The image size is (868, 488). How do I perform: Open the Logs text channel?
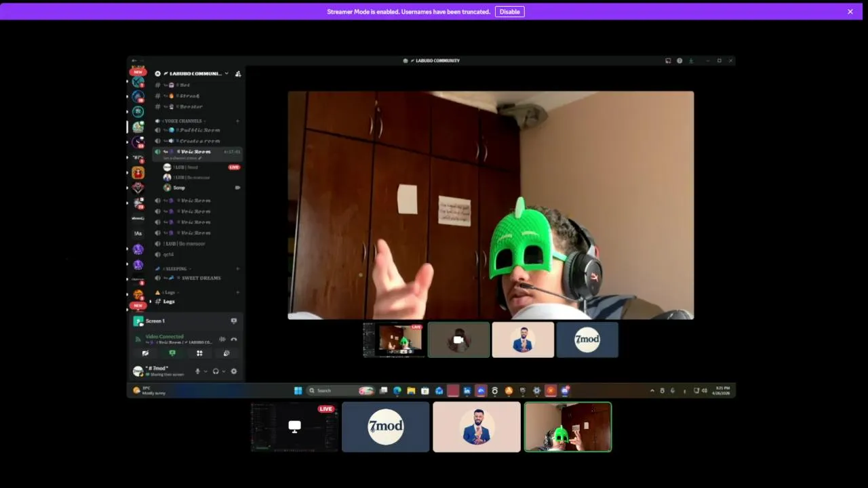click(x=197, y=302)
